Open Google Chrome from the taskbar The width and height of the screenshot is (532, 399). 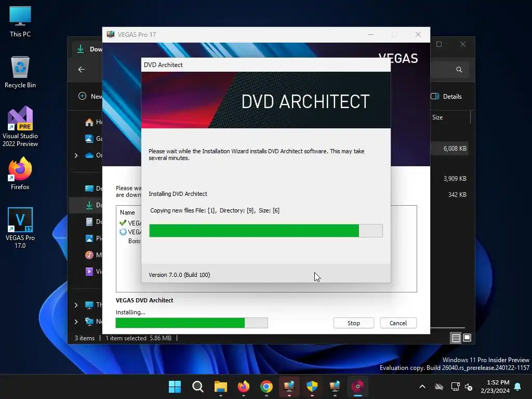tap(267, 387)
